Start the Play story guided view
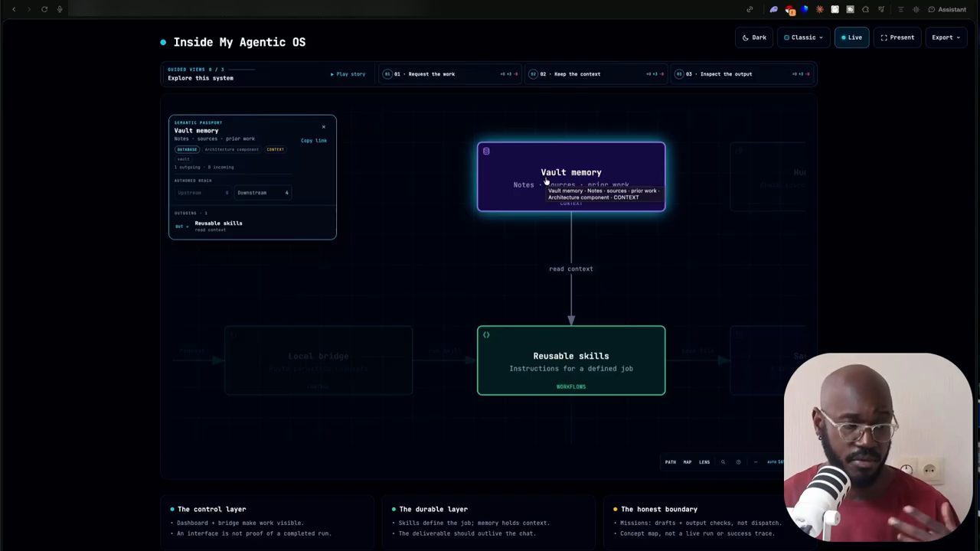This screenshot has height=551, width=980. tap(348, 74)
